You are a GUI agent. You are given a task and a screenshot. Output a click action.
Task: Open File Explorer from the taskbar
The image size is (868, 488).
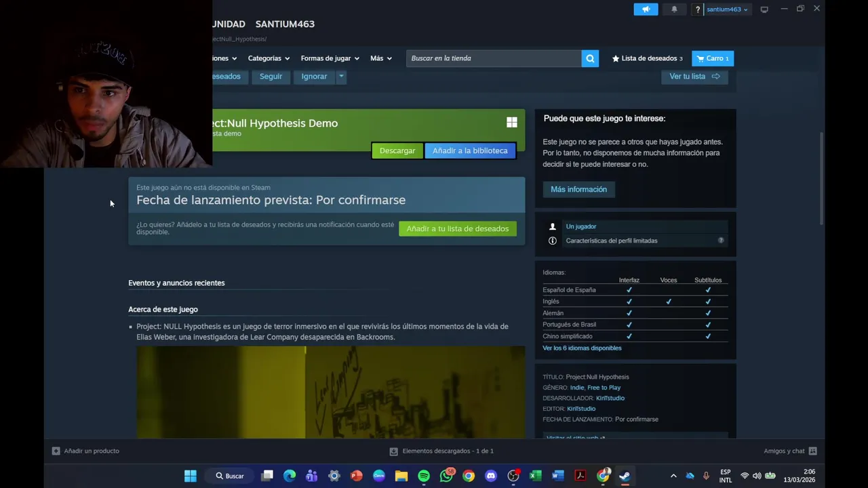point(401,476)
